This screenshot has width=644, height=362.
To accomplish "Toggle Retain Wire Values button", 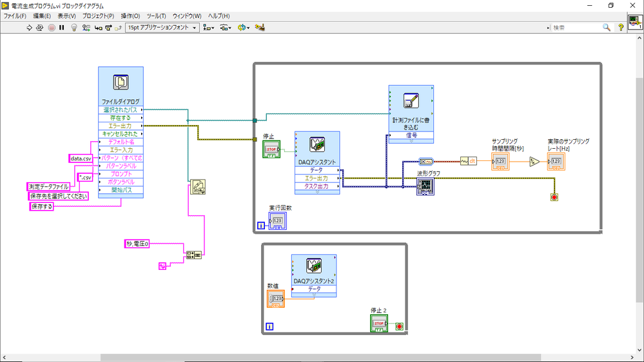I will (86, 28).
